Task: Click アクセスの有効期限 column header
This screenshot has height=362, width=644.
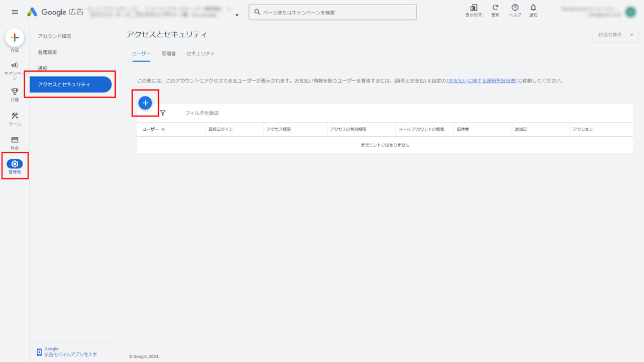Action: (x=348, y=129)
